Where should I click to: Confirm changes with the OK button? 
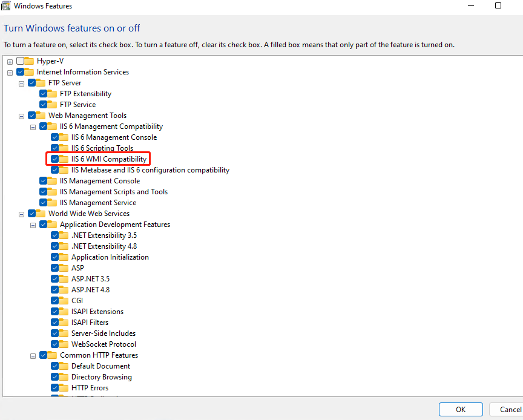click(x=461, y=409)
